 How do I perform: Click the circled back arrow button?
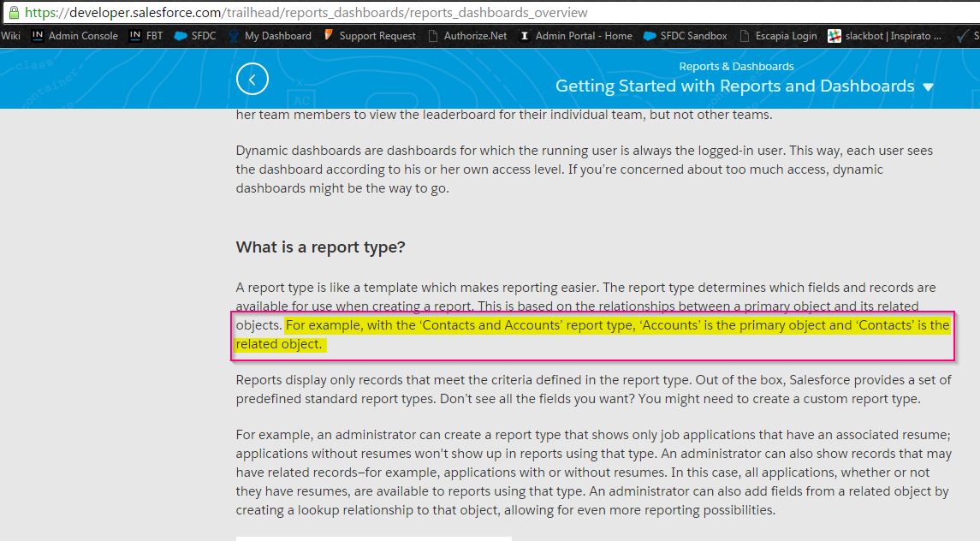click(252, 79)
